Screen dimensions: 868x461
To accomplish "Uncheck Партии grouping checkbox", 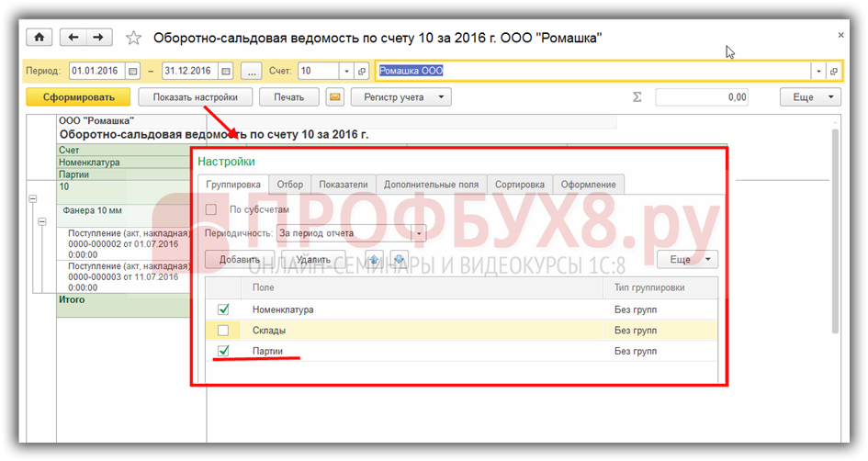I will [x=223, y=351].
